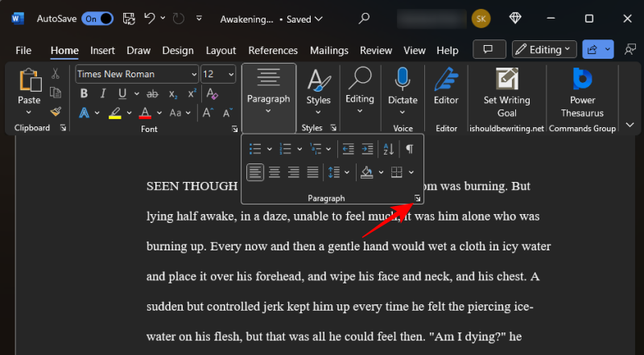Viewport: 644px width, 355px height.
Task: Apply the yellow text highlight color
Action: [x=115, y=113]
